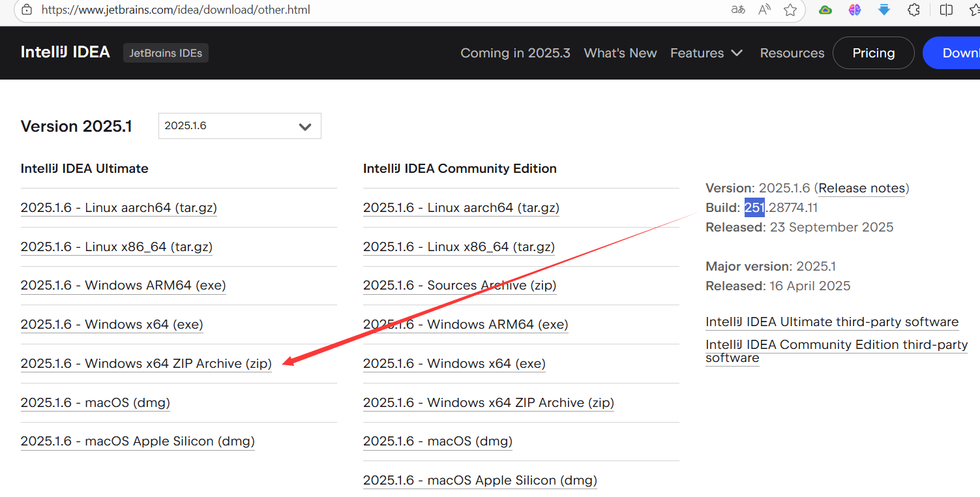
Task: Open the Release notes link
Action: click(x=862, y=188)
